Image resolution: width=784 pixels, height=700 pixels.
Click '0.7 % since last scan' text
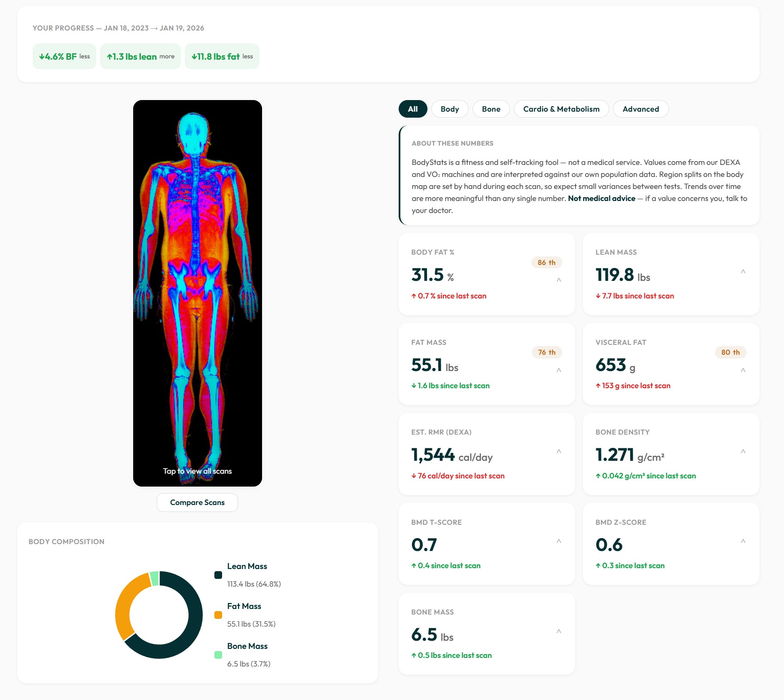click(x=448, y=296)
